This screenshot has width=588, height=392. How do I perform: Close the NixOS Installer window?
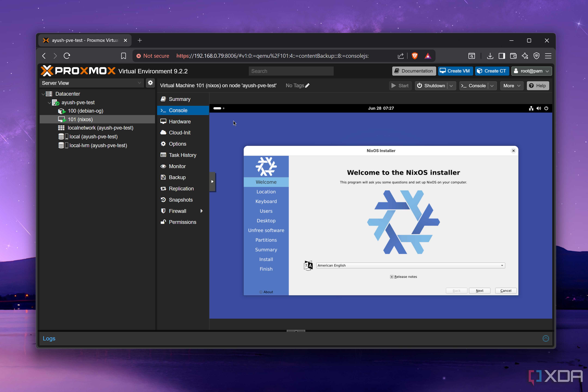(513, 151)
